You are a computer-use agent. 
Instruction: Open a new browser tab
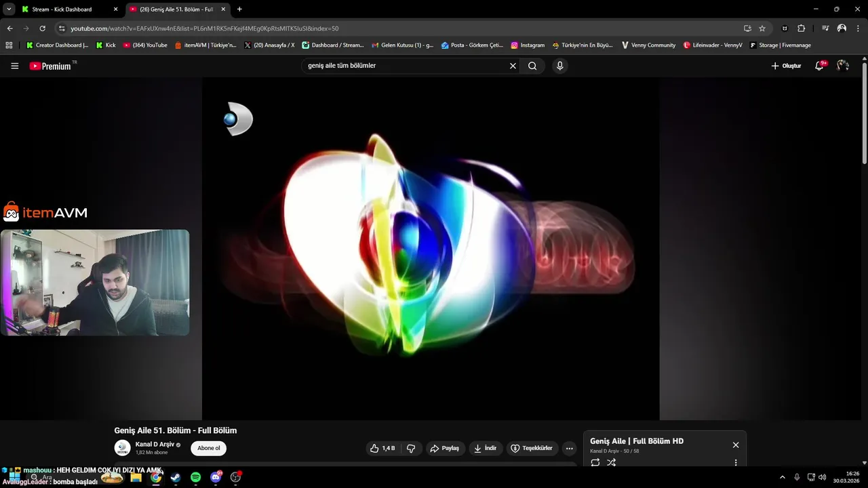pos(239,9)
